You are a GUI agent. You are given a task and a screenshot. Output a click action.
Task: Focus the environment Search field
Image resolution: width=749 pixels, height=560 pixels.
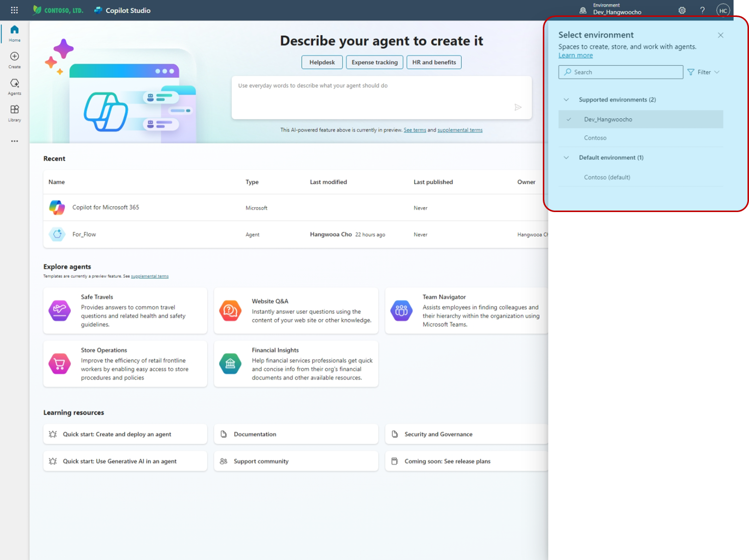coord(621,72)
